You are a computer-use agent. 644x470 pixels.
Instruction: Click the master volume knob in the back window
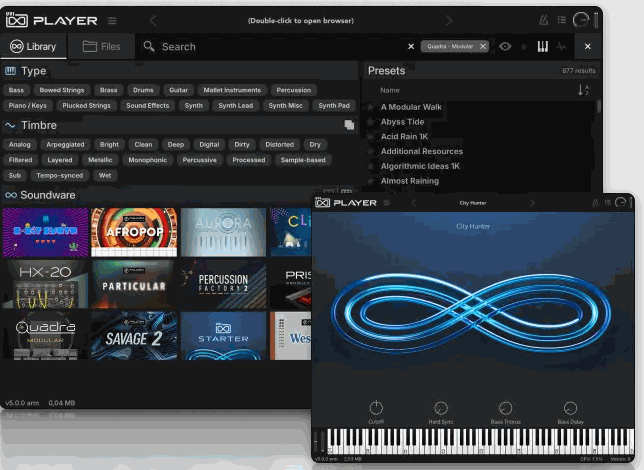tap(581, 20)
